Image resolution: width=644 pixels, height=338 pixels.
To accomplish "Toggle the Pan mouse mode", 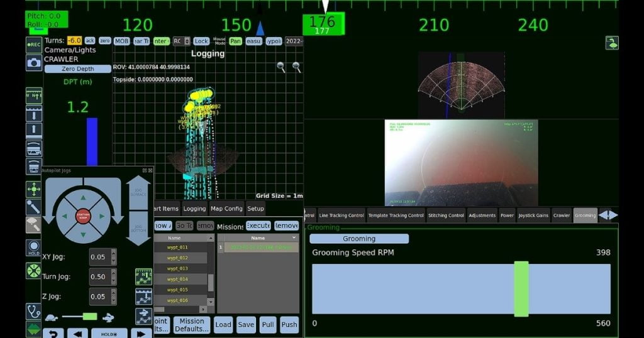I will point(235,41).
